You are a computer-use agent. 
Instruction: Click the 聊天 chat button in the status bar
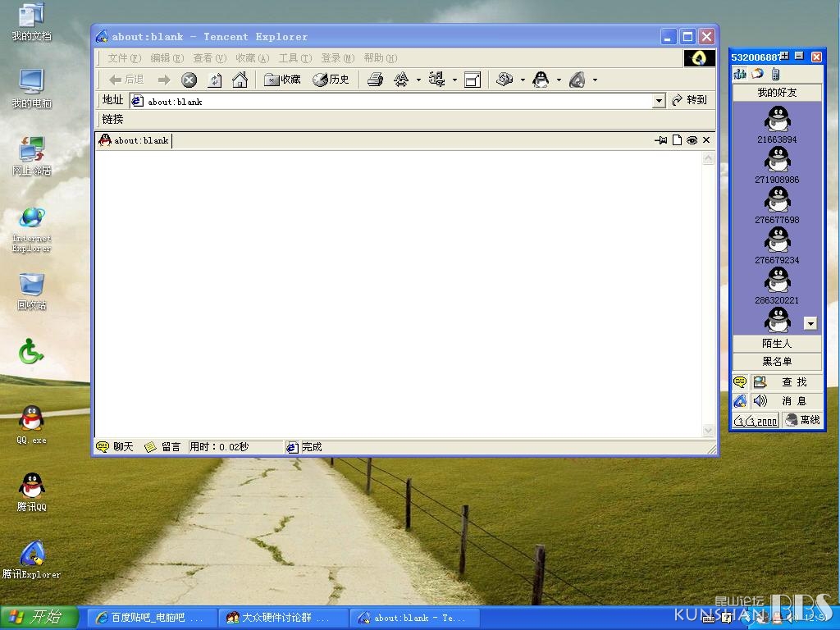point(115,447)
